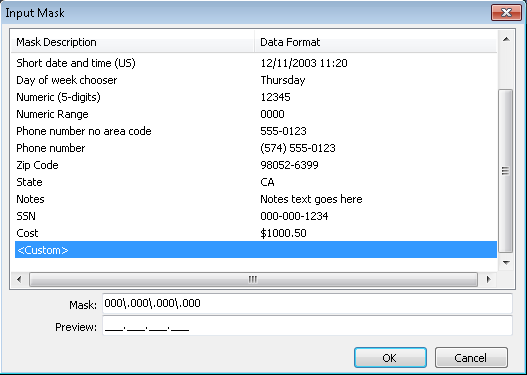Select the Day of week chooser row
The image size is (527, 375).
click(x=256, y=80)
